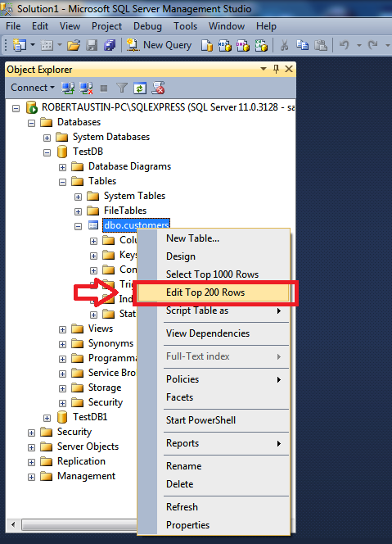Click the Cut scissors icon

pos(284,45)
